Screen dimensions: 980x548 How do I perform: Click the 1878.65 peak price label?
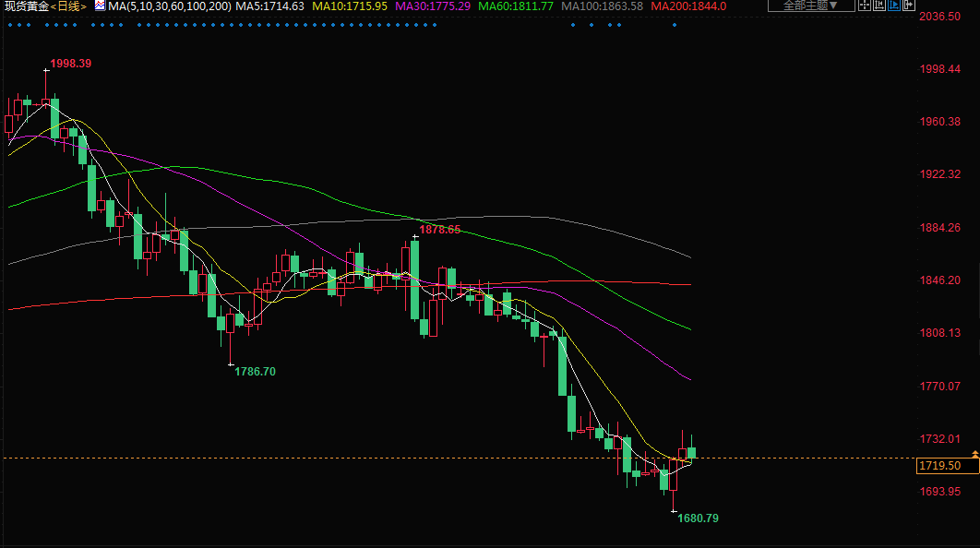(439, 230)
